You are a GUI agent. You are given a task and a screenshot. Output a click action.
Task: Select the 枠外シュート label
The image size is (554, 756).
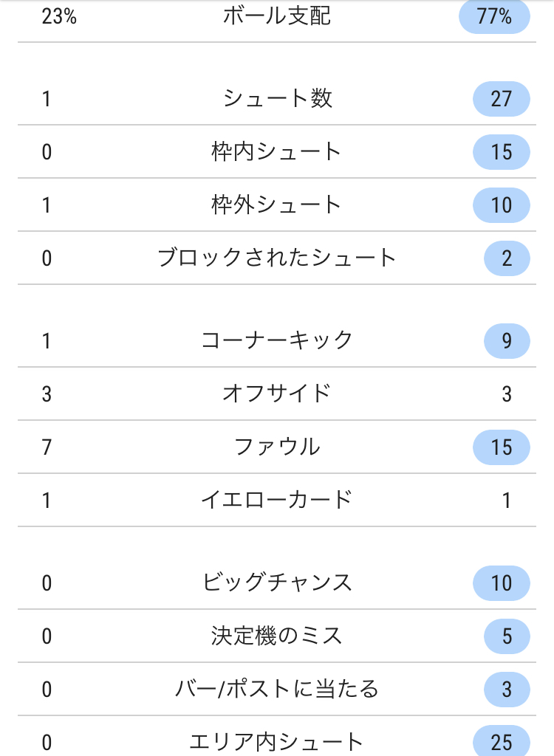click(276, 205)
